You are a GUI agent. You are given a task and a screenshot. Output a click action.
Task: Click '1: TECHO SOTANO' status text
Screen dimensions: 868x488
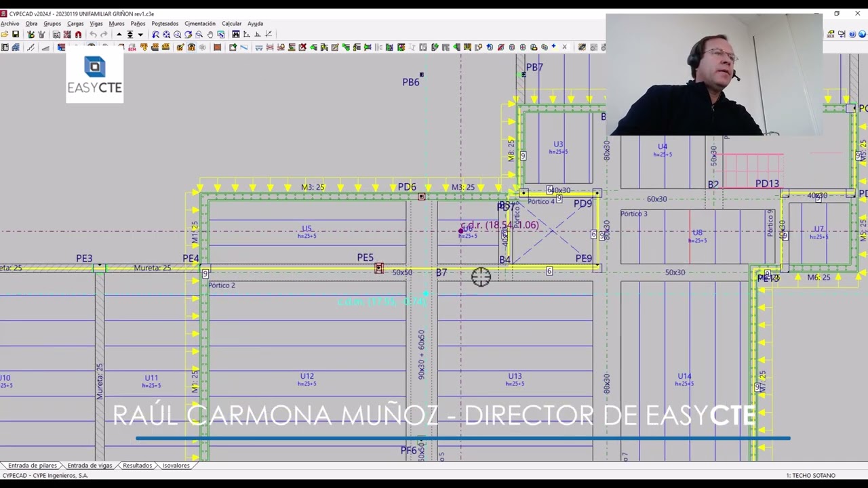810,476
